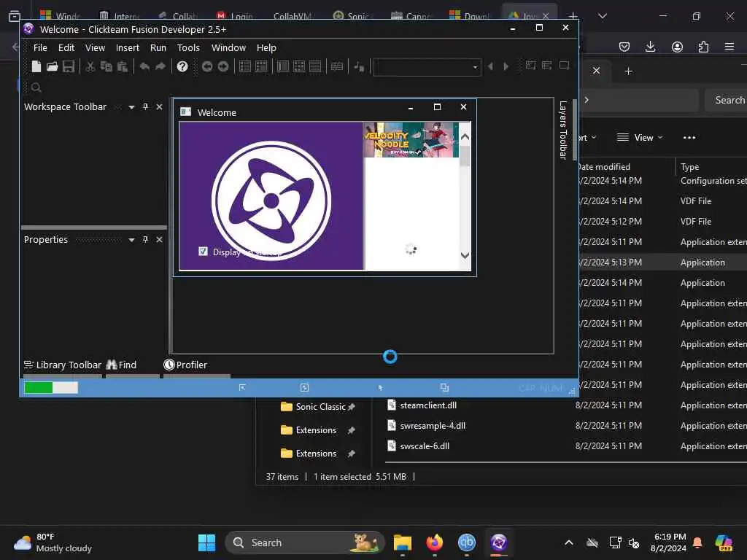
Task: Create a new application with New icon
Action: click(x=36, y=66)
